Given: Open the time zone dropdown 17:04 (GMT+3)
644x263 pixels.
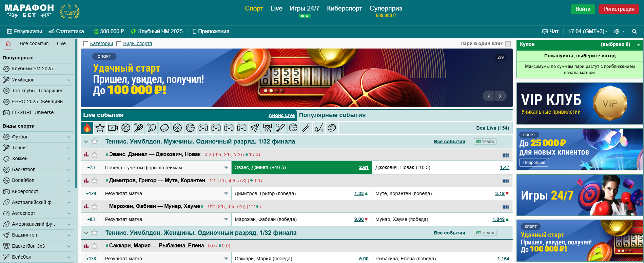Looking at the screenshot, I should click(588, 31).
